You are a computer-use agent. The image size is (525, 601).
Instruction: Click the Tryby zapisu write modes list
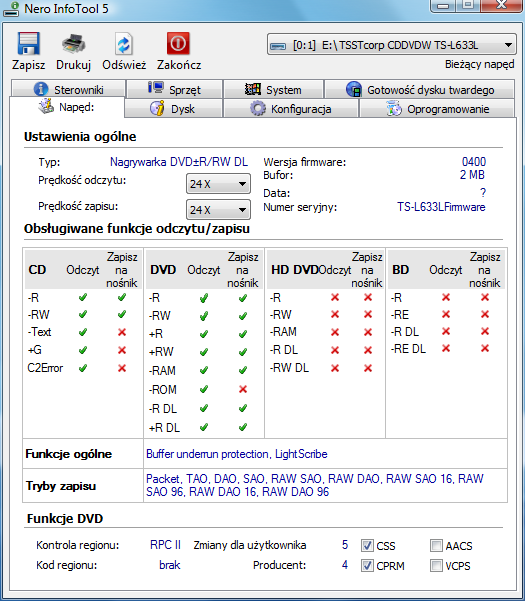315,485
